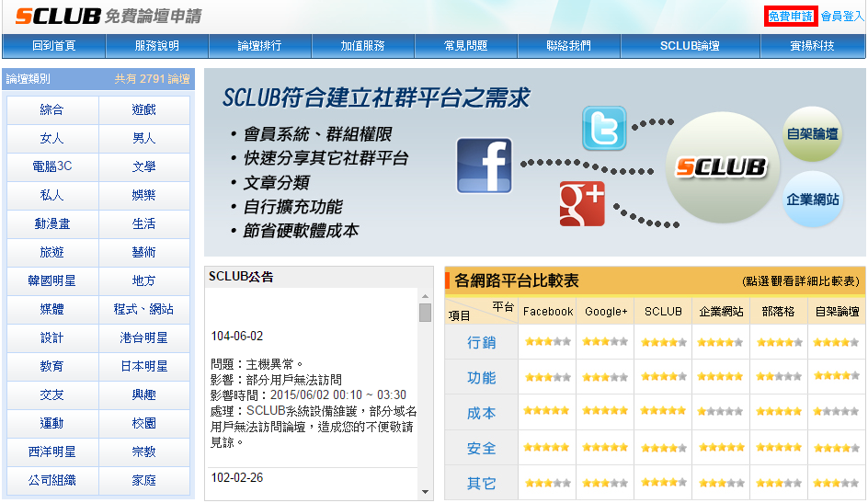
Task: Select the 女人 forum category
Action: pos(52,138)
